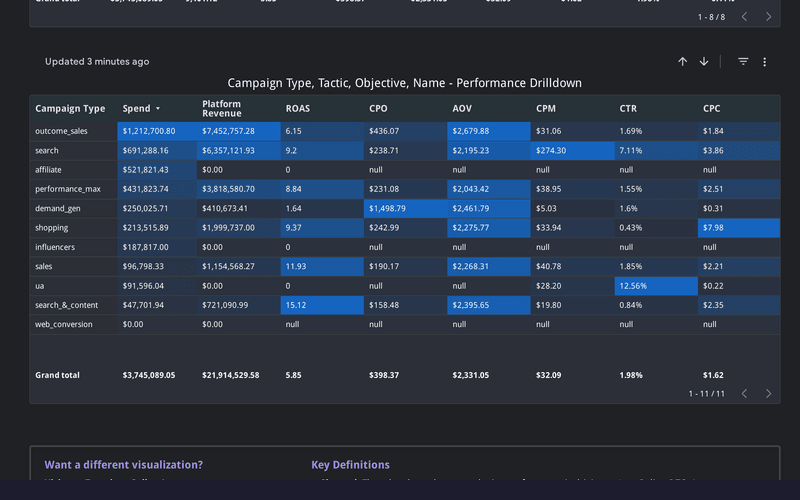The width and height of the screenshot is (800, 500).
Task: Go to next page of 1-11 table
Action: click(768, 394)
